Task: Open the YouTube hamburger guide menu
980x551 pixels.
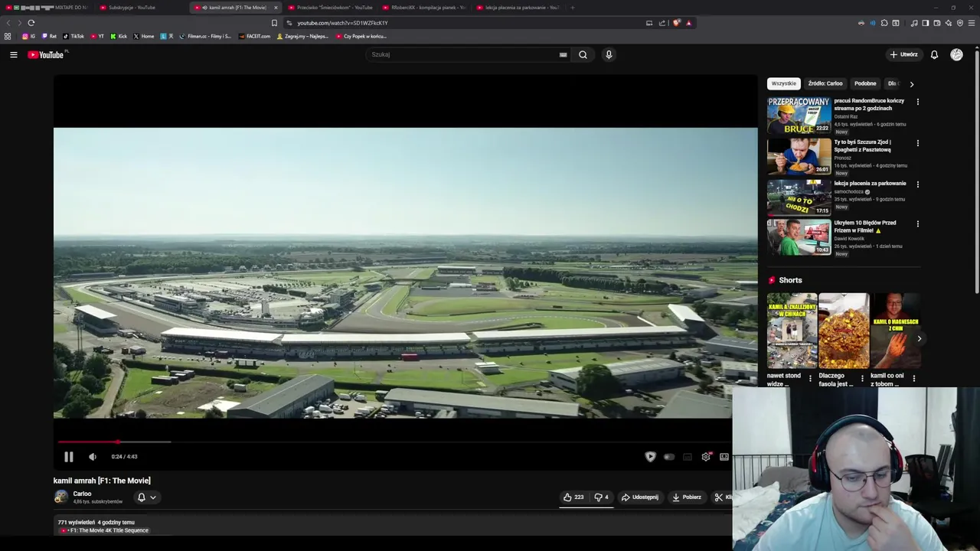Action: click(13, 54)
